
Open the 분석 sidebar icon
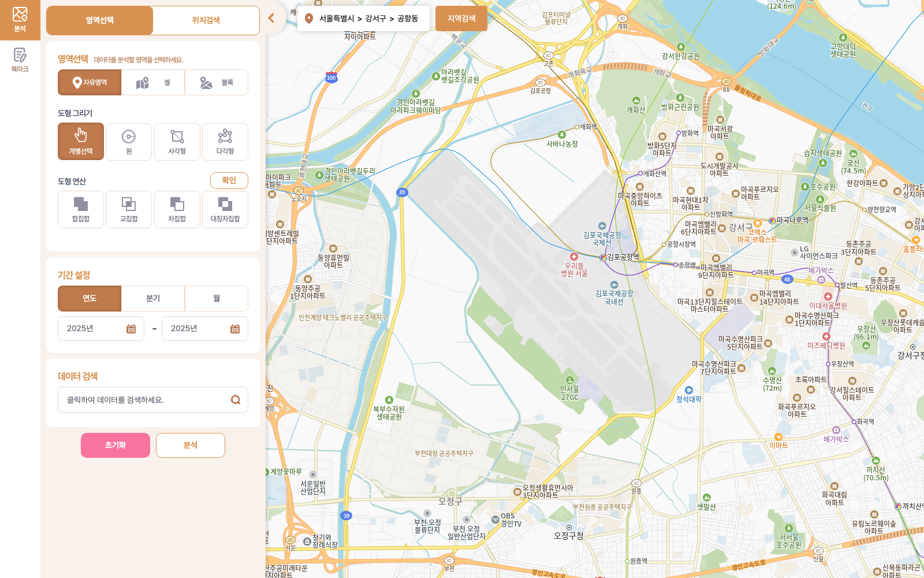coord(20,20)
